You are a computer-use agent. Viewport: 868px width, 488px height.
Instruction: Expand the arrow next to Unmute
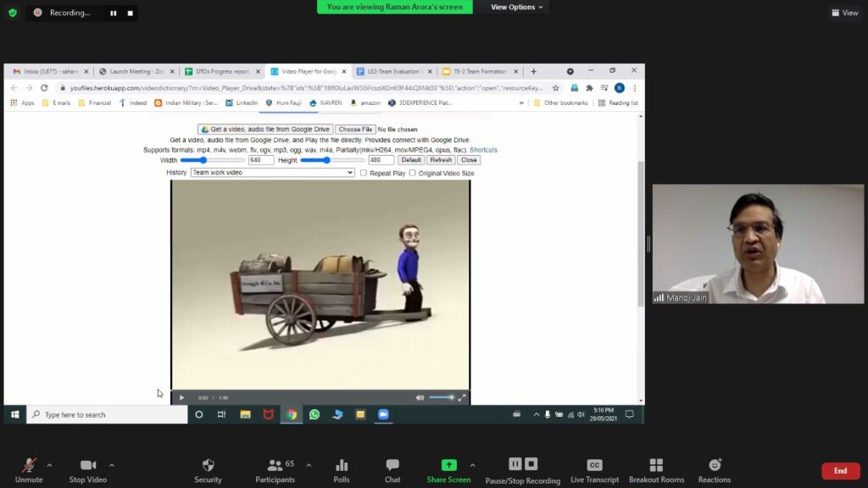[x=49, y=465]
